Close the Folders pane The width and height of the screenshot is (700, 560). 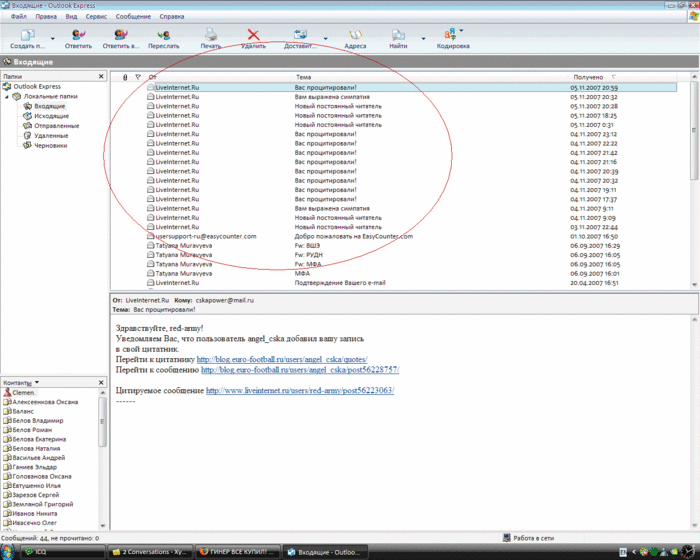click(x=101, y=76)
